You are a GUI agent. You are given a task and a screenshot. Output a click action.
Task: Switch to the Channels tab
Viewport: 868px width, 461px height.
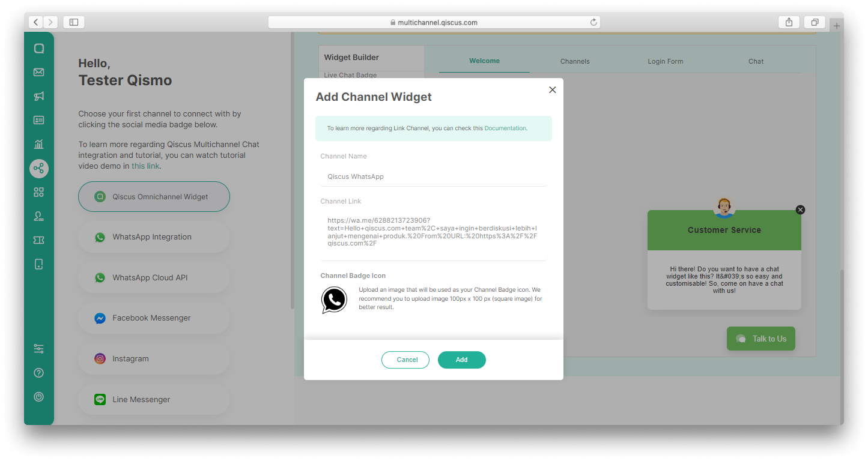[575, 61]
